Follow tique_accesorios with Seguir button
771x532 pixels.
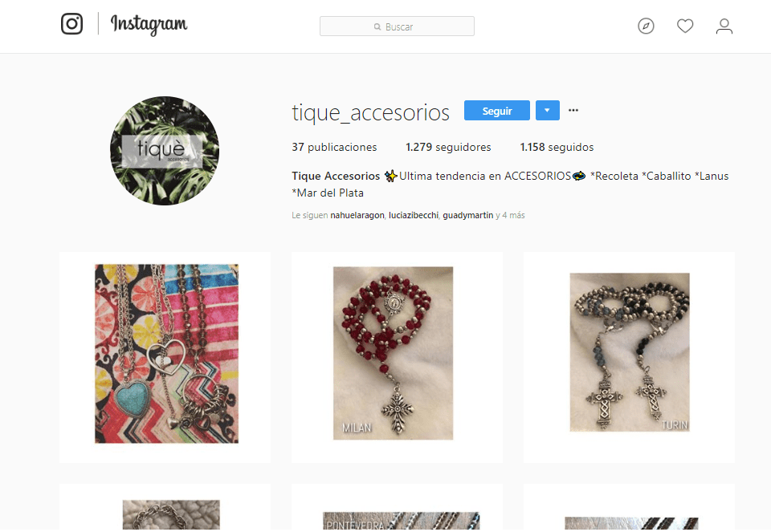click(496, 111)
